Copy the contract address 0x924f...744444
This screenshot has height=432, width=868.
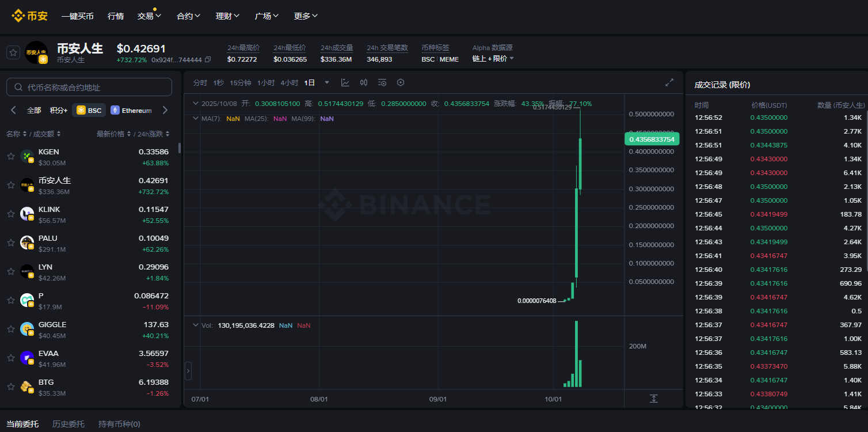(208, 60)
